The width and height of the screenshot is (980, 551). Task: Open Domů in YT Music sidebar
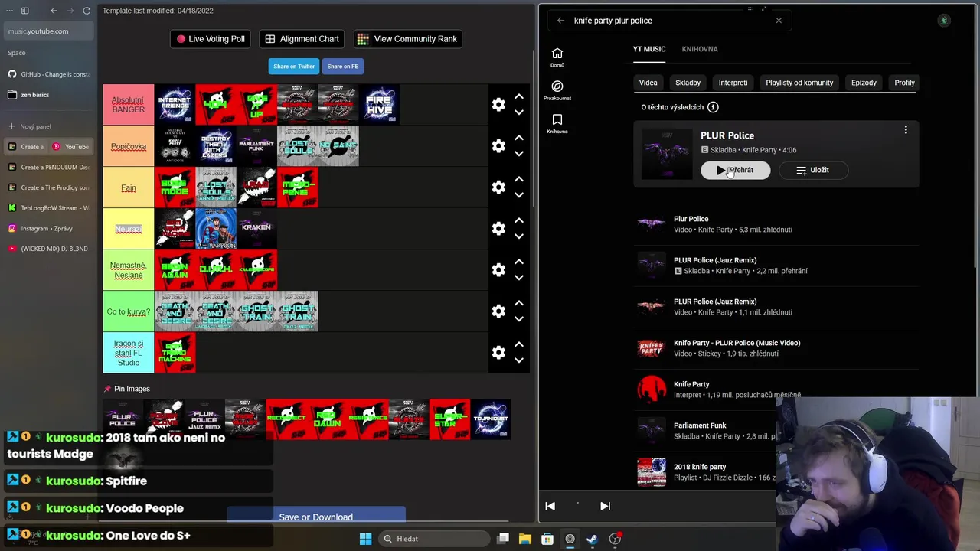[557, 57]
